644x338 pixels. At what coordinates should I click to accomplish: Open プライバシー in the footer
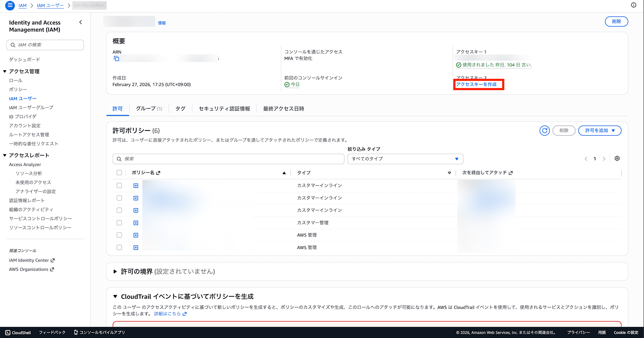(579, 333)
